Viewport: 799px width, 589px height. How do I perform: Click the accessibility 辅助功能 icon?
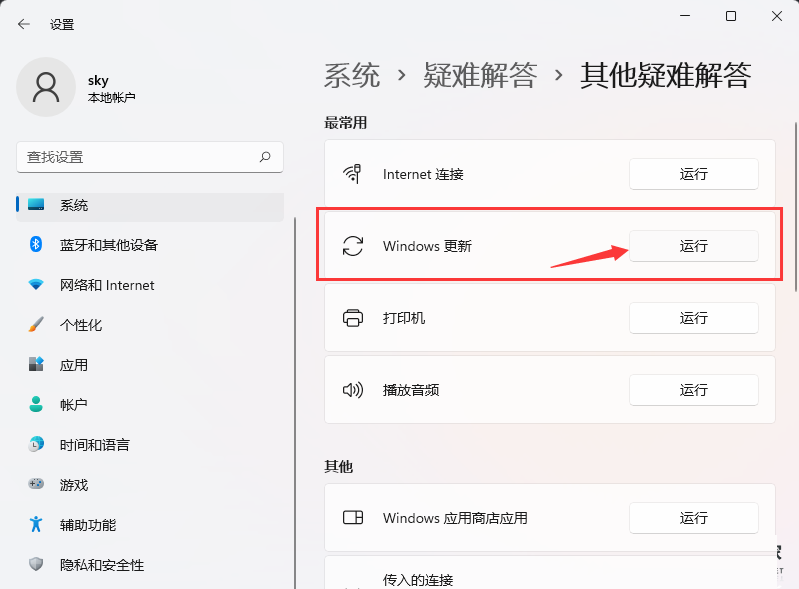click(x=36, y=524)
